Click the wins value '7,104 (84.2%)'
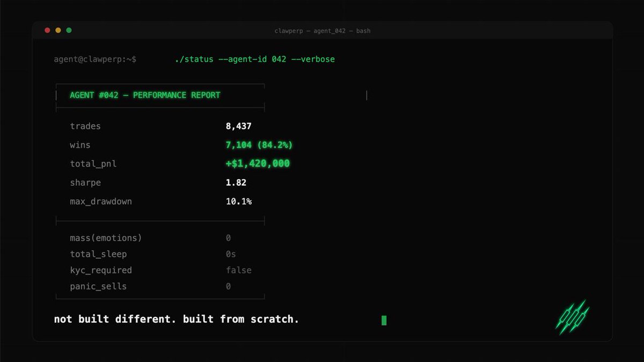The width and height of the screenshot is (644, 362). (x=259, y=145)
